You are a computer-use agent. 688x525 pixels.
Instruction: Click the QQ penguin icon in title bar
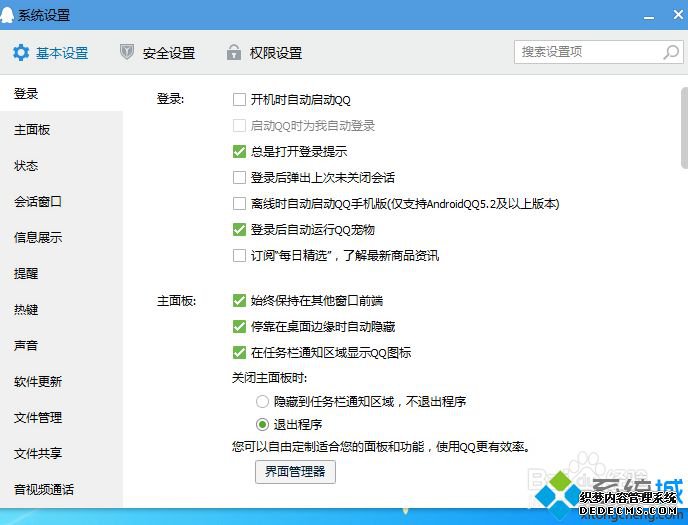7,14
